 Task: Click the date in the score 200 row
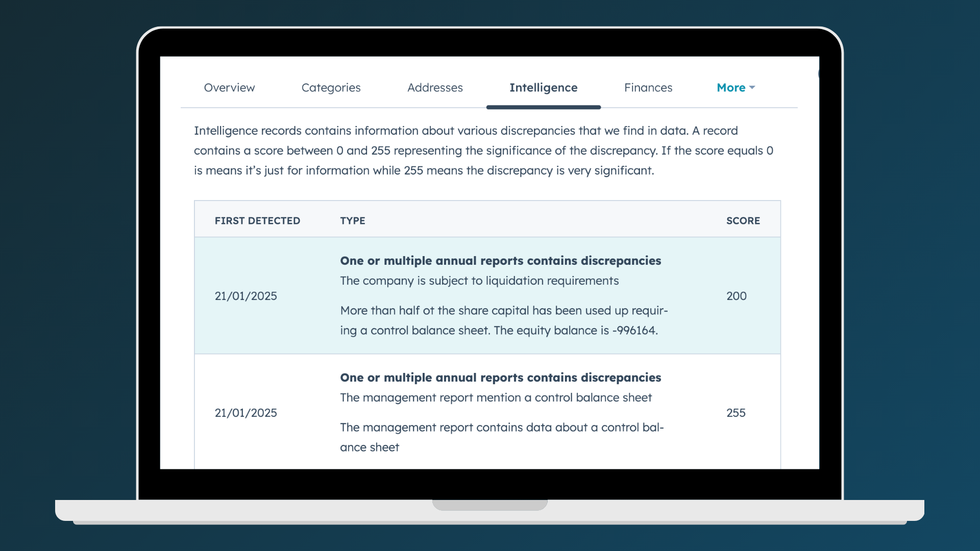(x=246, y=296)
